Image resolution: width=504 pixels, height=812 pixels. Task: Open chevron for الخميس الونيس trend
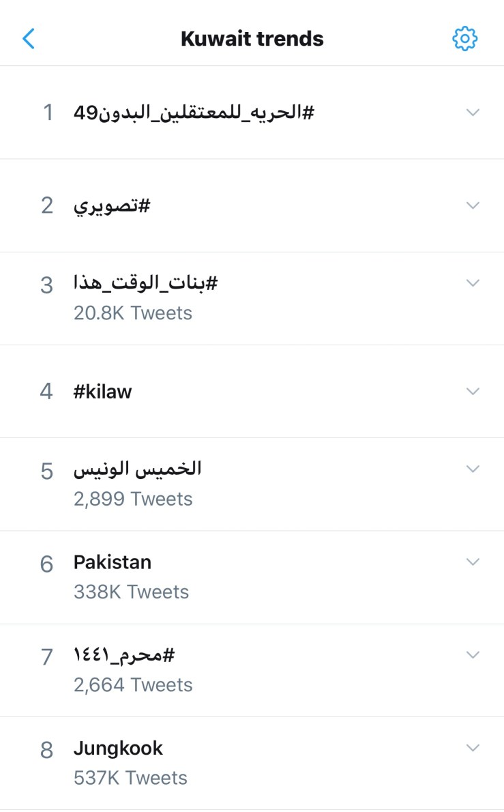point(473,469)
